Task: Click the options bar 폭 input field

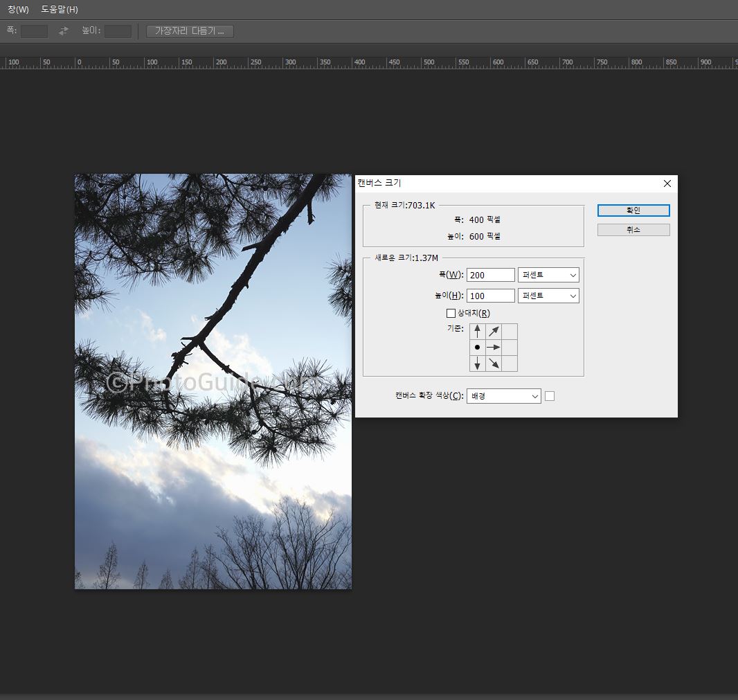Action: pyautogui.click(x=34, y=31)
